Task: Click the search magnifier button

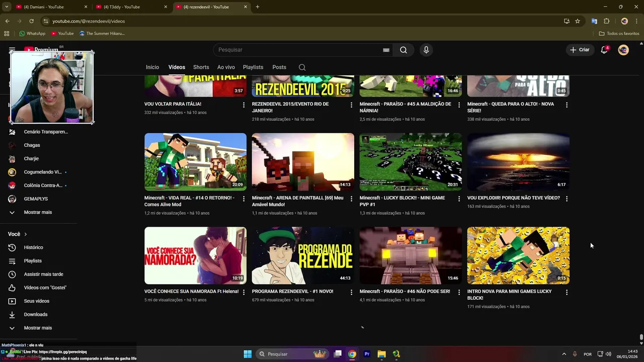Action: 404,50
